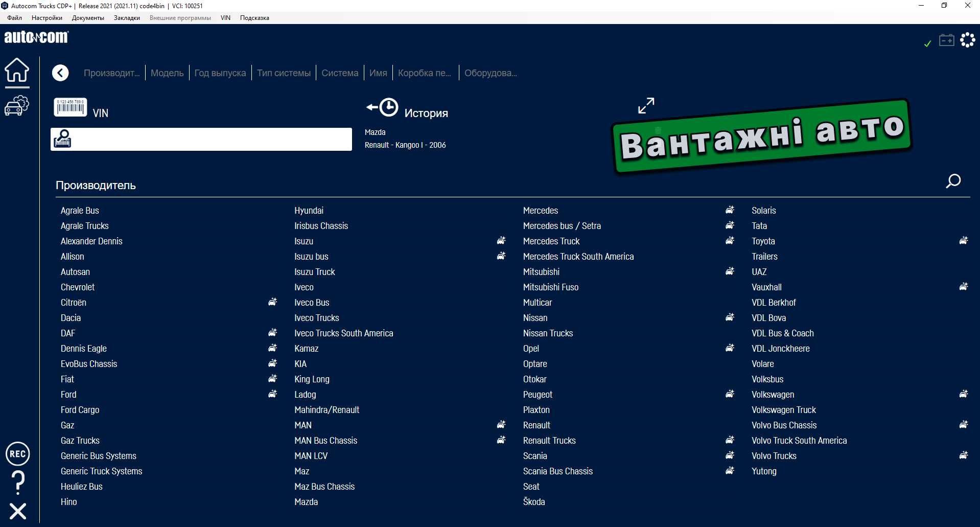Choose Mitsubishi Fuso manufacturer
This screenshot has width=980, height=527.
[551, 287]
